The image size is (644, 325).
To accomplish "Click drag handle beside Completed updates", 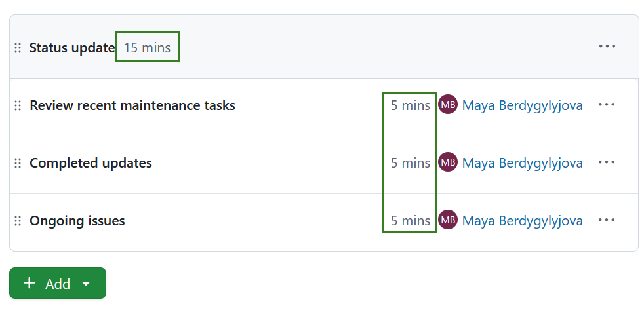I will [18, 163].
